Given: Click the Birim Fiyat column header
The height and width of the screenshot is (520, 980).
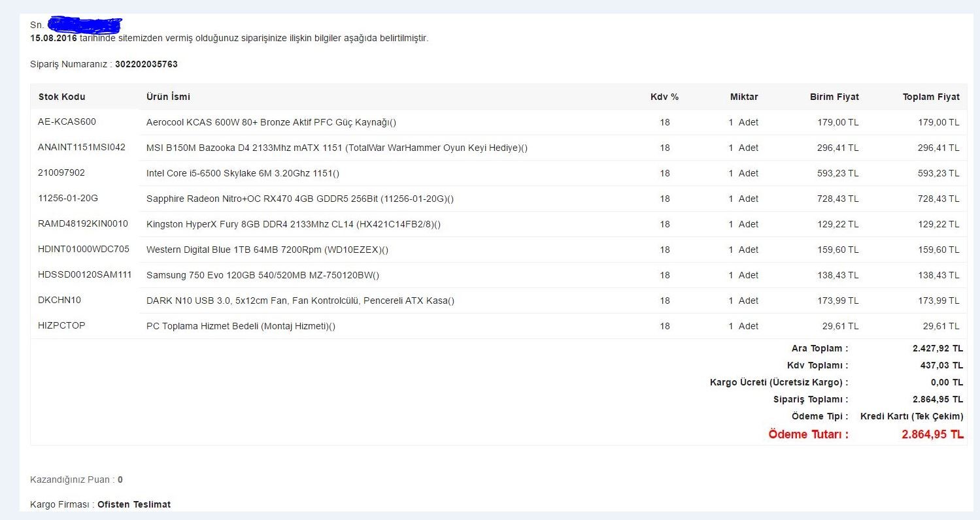Looking at the screenshot, I should 834,97.
